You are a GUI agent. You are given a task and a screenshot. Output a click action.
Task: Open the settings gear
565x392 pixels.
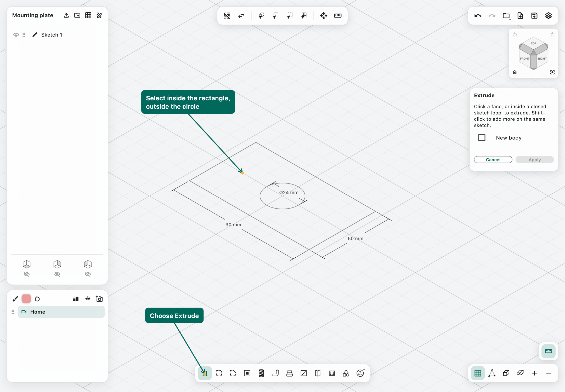point(549,16)
